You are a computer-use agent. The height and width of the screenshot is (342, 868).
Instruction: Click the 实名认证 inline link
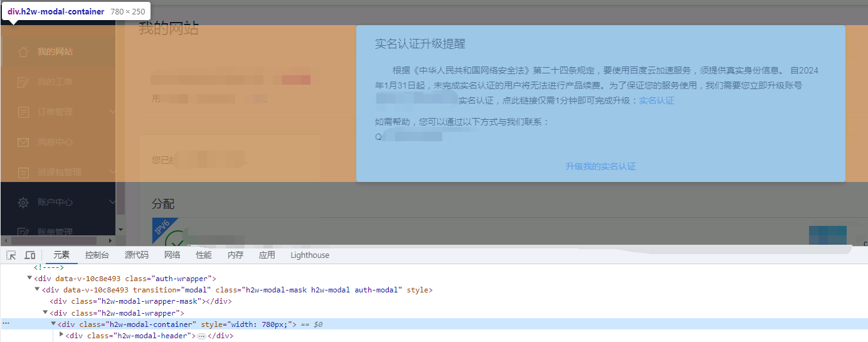click(x=656, y=100)
